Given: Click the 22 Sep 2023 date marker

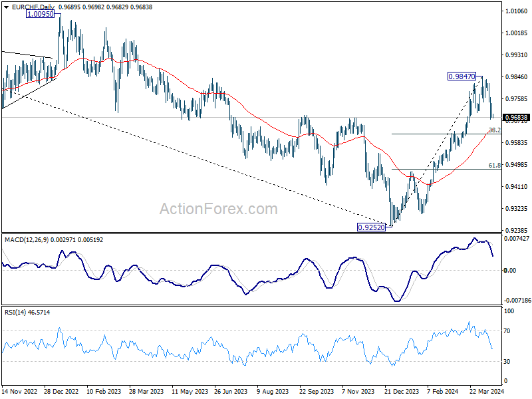Looking at the screenshot, I should click(x=317, y=391).
